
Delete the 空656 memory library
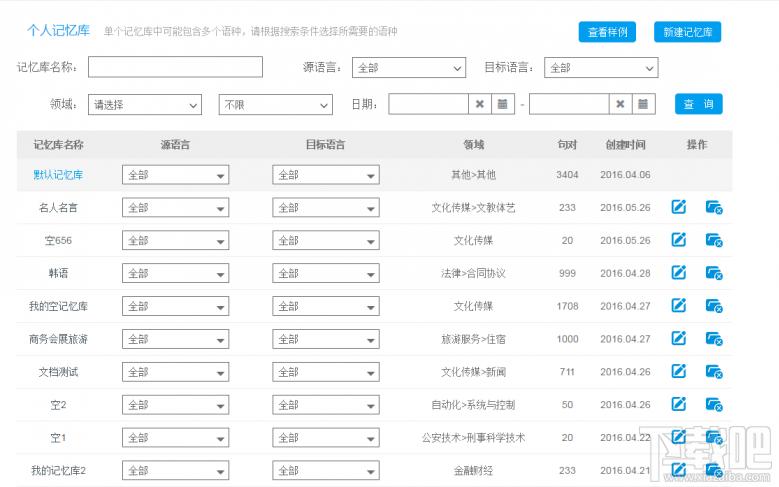click(x=714, y=240)
